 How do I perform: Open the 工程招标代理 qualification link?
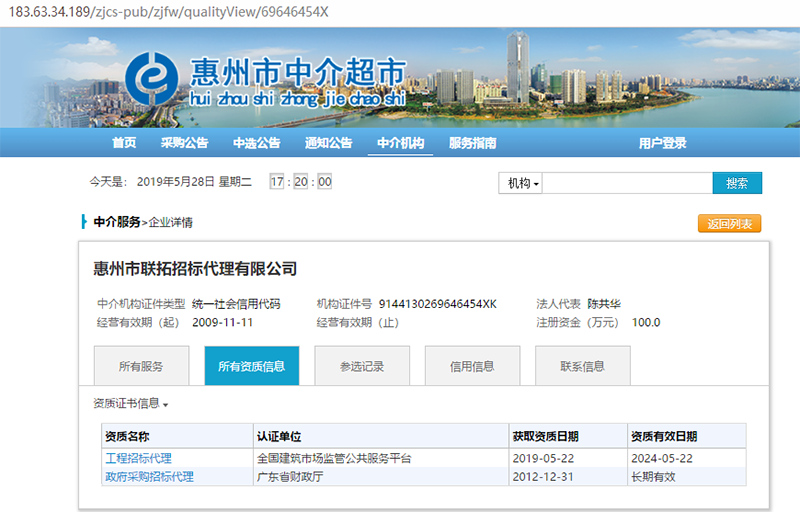[x=138, y=458]
